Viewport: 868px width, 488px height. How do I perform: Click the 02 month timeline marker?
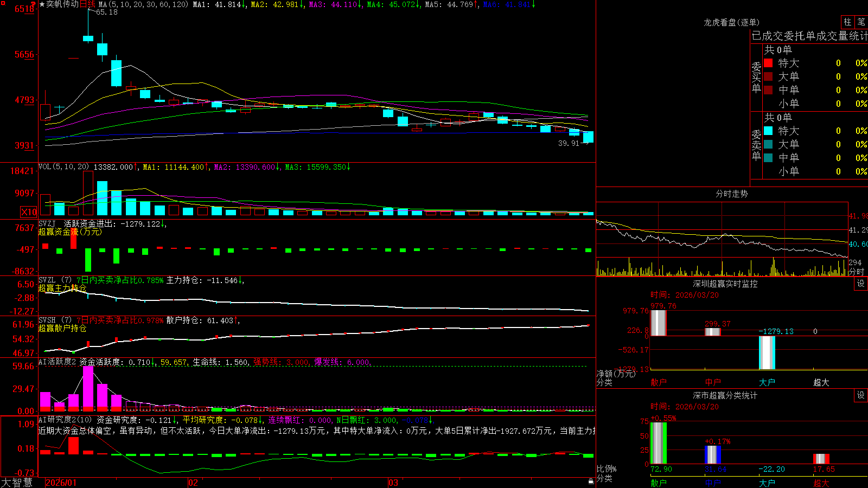[x=193, y=483]
